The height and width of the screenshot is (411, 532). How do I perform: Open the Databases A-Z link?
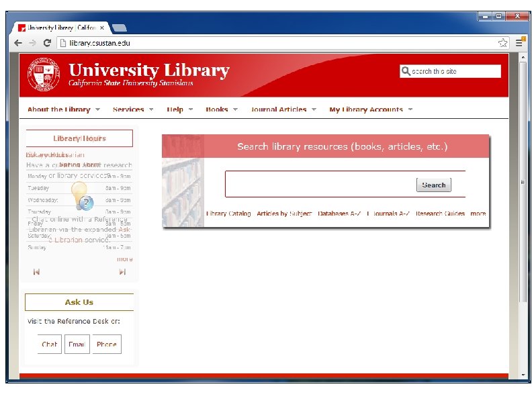click(339, 214)
